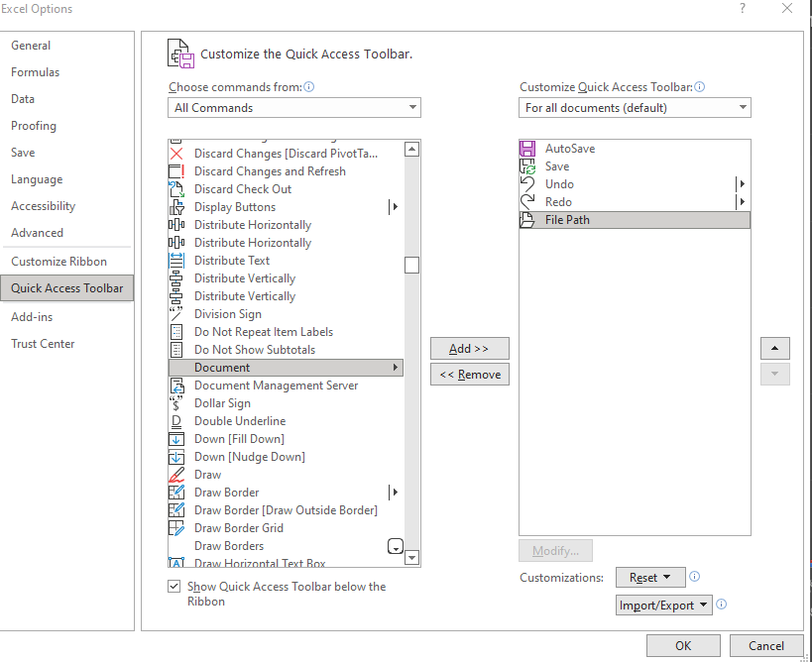This screenshot has height=662, width=812.
Task: Click the AutoSave purple disk icon
Action: coord(527,149)
